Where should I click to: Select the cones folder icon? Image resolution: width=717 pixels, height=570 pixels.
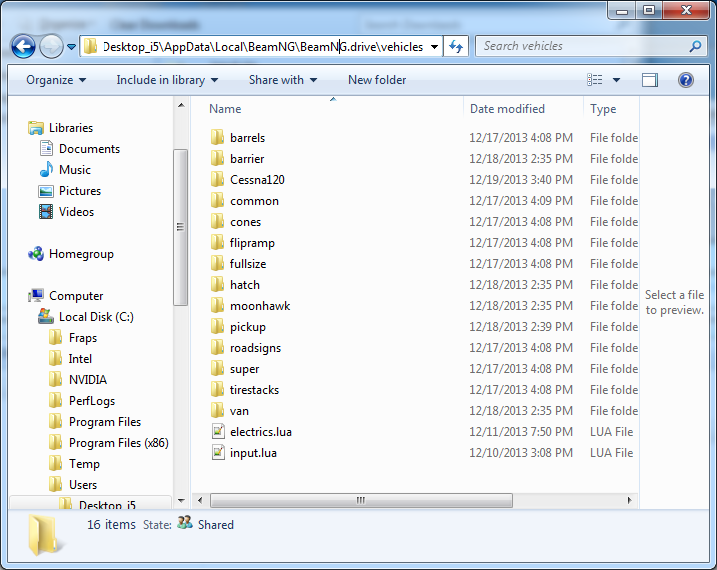tap(218, 221)
